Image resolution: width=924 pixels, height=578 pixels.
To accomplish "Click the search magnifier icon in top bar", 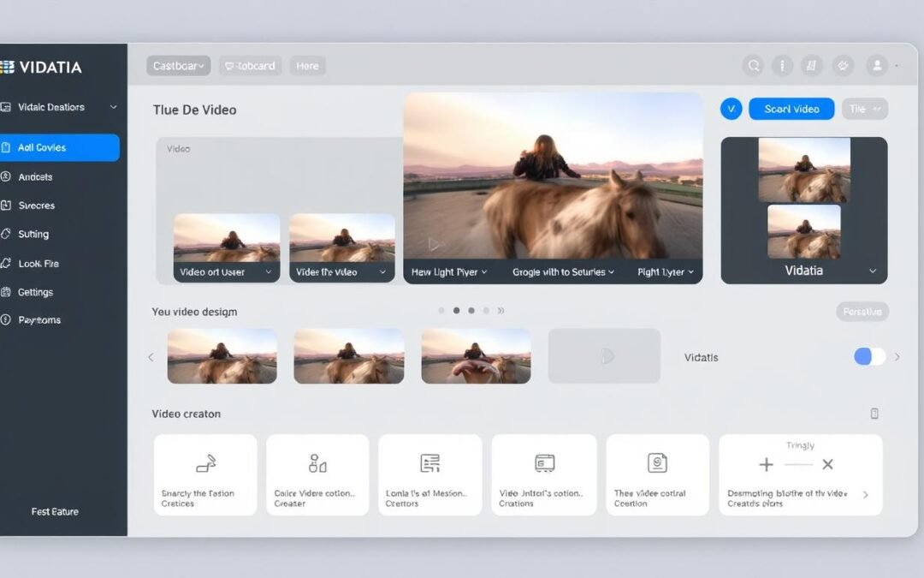I will click(753, 66).
